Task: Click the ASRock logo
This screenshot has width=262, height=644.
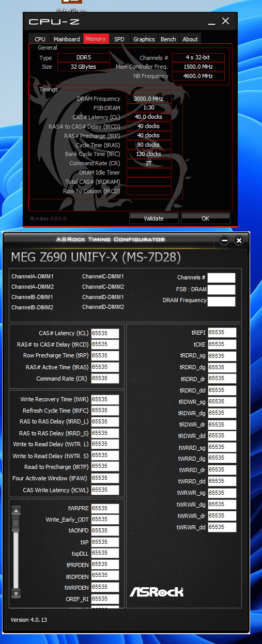Action: [x=156, y=591]
